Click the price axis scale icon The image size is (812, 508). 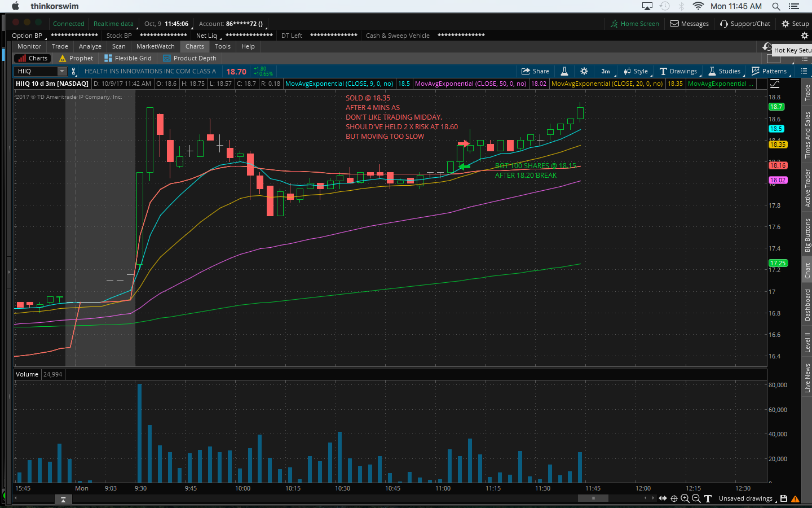point(775,84)
